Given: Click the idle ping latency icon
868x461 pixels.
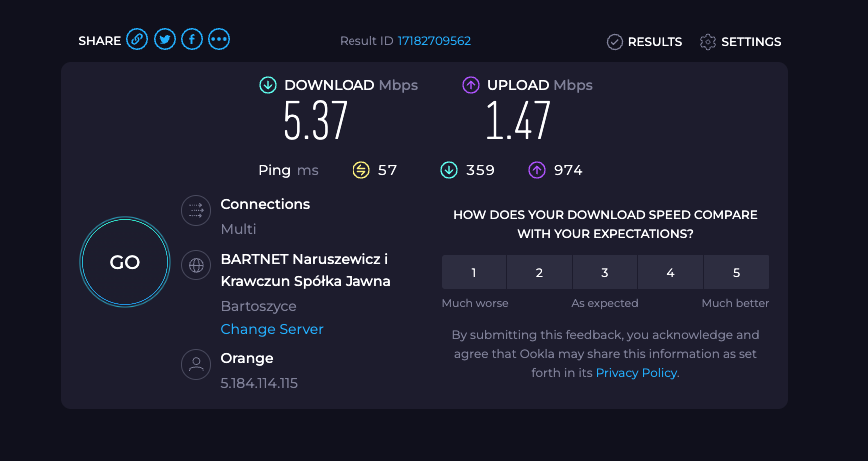Looking at the screenshot, I should coord(361,170).
